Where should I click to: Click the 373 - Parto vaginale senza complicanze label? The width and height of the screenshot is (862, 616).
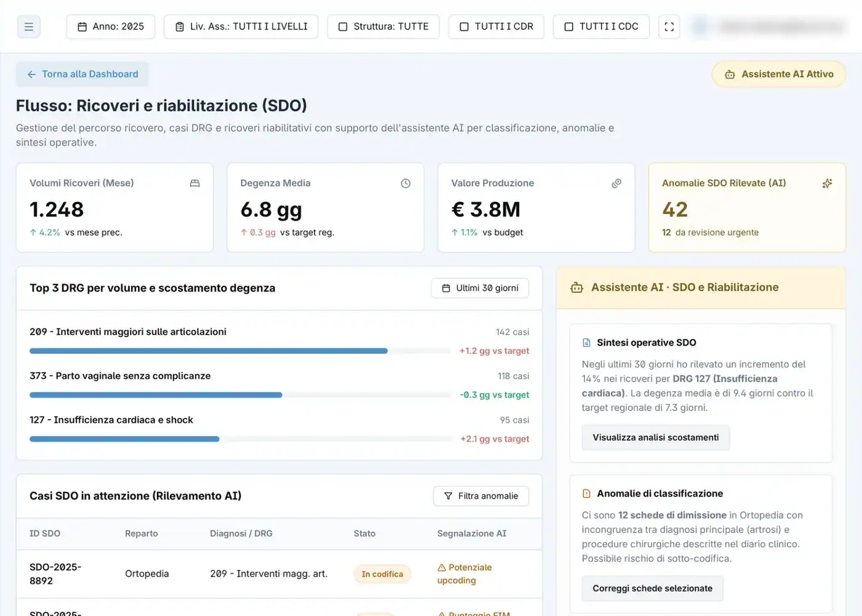tap(120, 376)
